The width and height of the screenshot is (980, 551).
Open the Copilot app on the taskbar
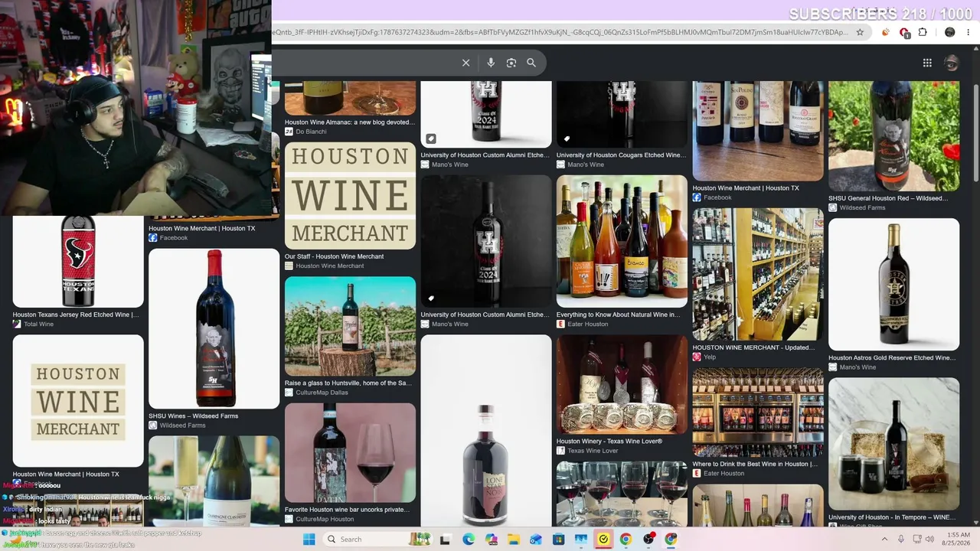click(x=491, y=540)
